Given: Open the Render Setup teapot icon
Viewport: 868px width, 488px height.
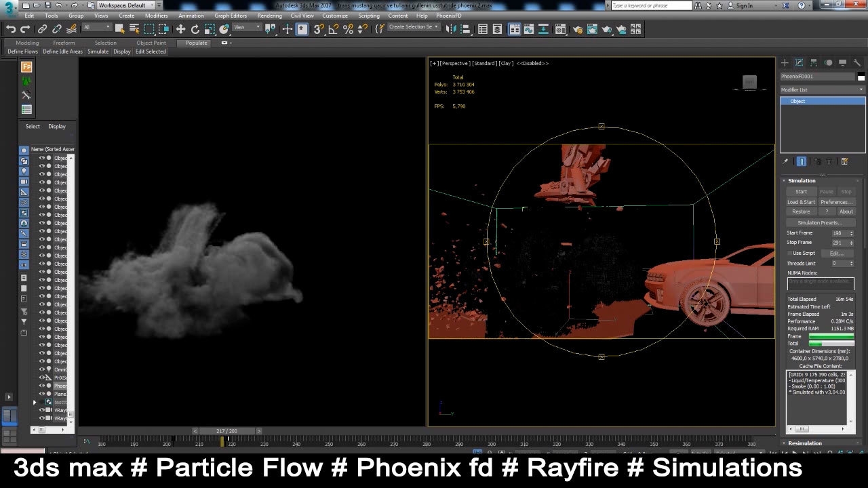Looking at the screenshot, I should [578, 29].
